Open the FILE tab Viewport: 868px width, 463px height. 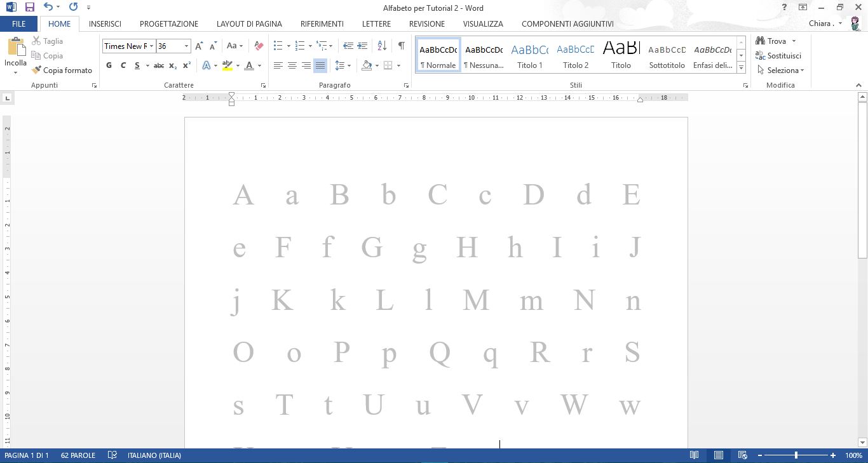19,23
